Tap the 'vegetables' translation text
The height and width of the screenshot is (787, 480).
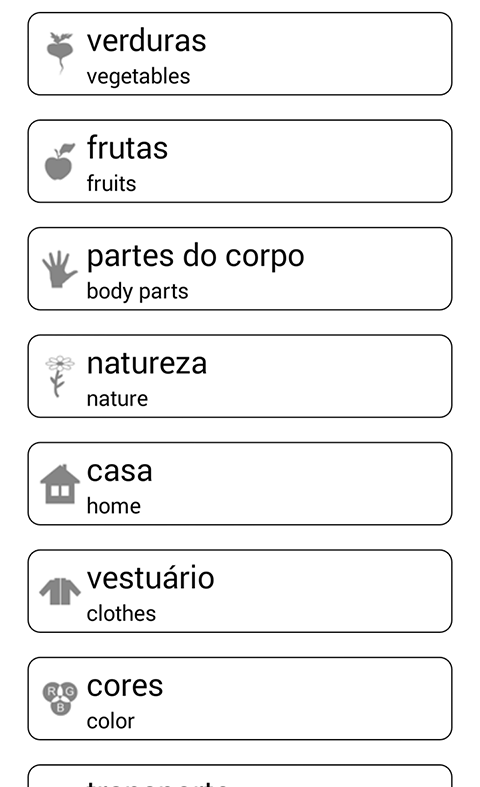[x=139, y=77]
